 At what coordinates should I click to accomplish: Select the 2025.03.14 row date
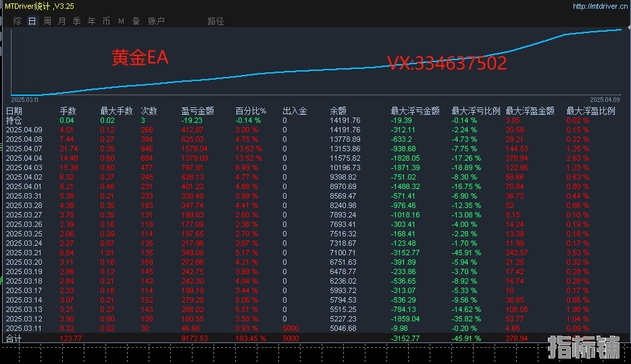click(24, 300)
